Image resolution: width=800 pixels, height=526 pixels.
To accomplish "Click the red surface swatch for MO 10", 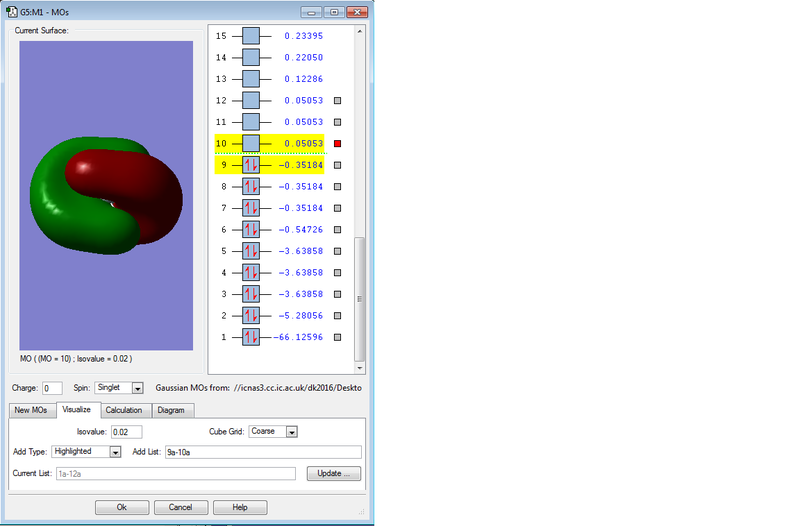I will pos(338,144).
